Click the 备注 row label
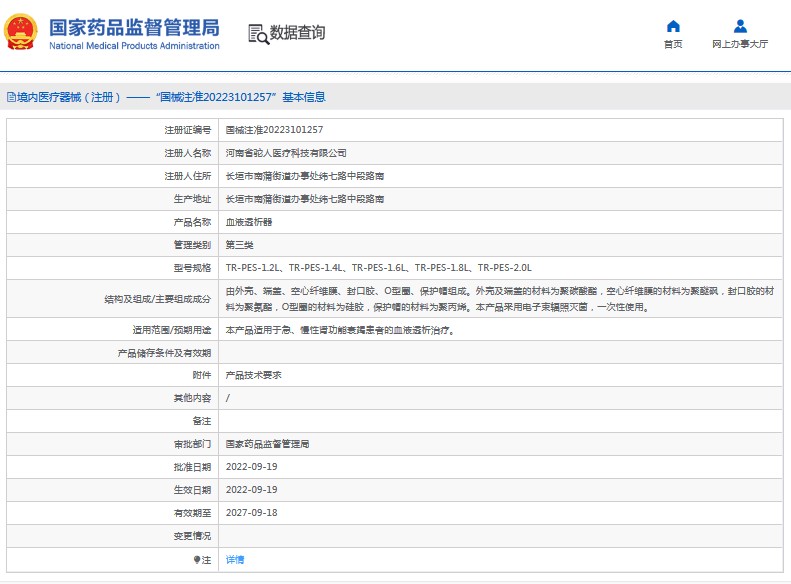This screenshot has width=791, height=584. point(202,421)
